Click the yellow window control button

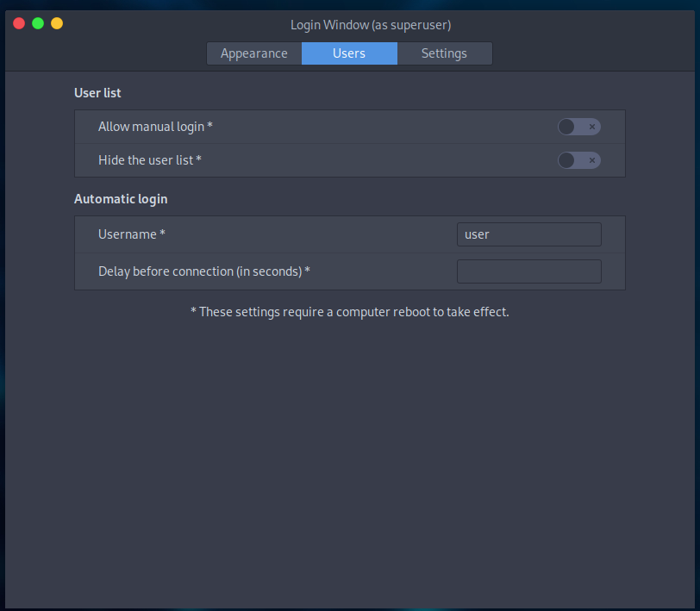tap(57, 23)
